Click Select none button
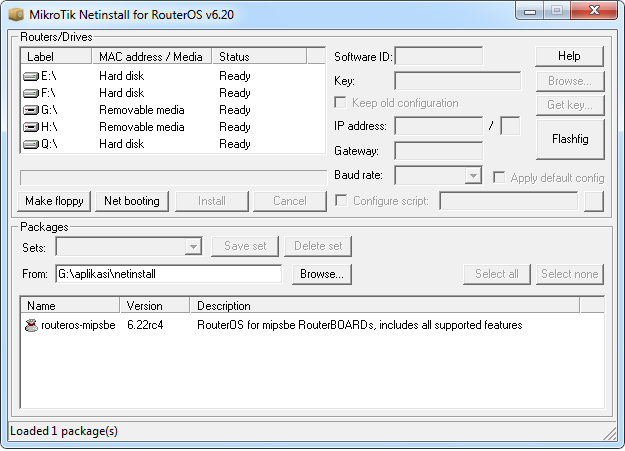The width and height of the screenshot is (625, 451). pos(570,274)
